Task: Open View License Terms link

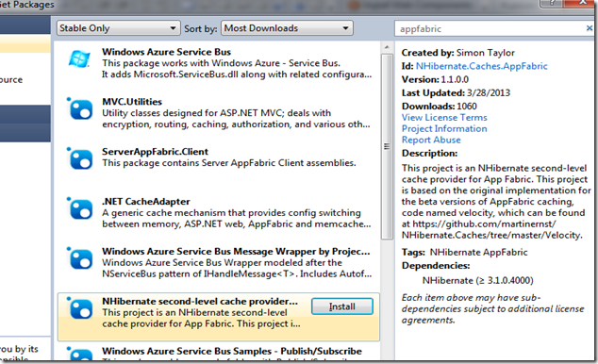Action: [x=444, y=117]
